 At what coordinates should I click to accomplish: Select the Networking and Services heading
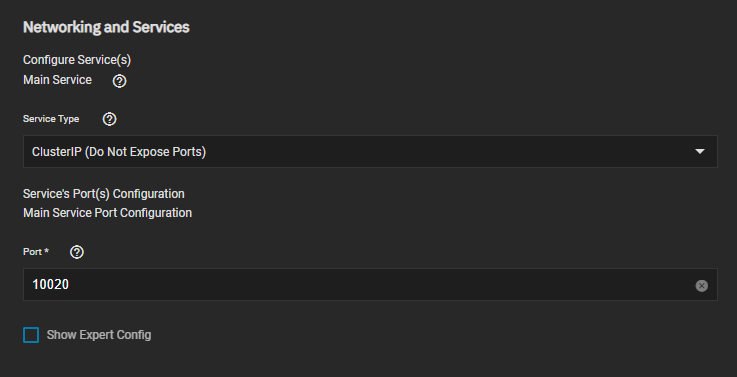pos(106,27)
